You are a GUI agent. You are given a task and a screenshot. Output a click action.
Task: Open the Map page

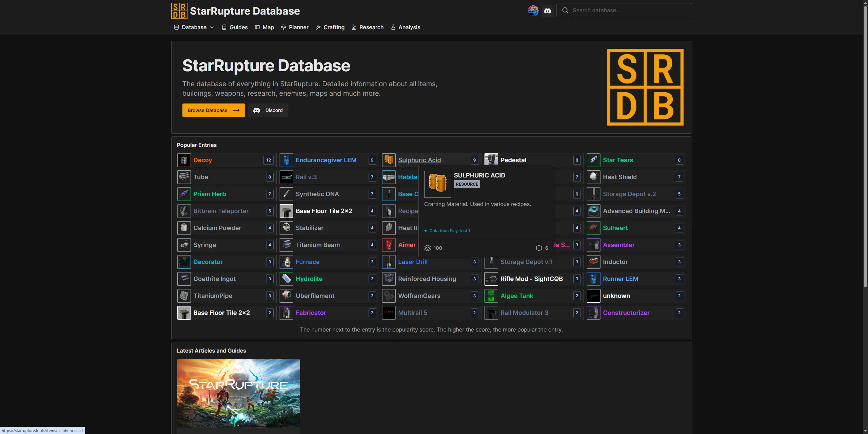coord(264,27)
